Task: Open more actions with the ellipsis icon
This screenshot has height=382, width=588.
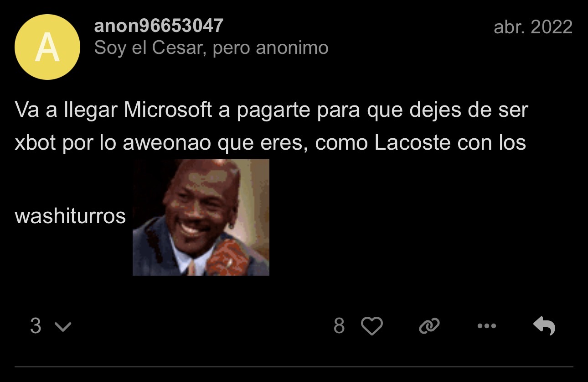Action: coord(486,326)
